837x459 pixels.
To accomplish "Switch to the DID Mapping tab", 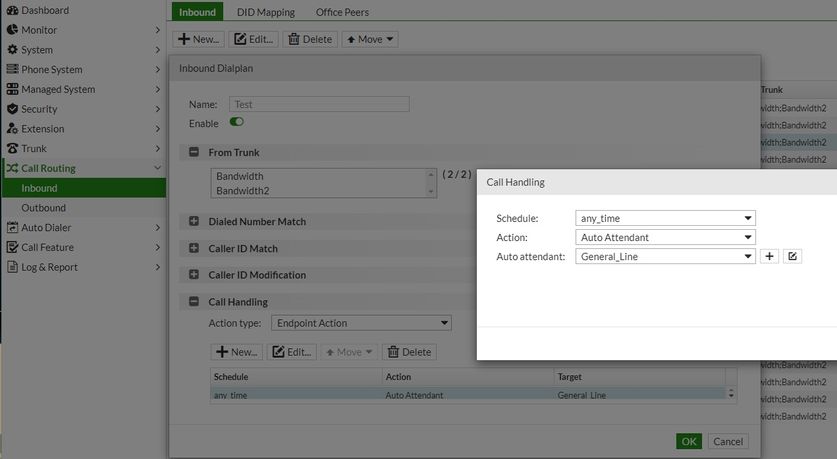I will (x=265, y=12).
